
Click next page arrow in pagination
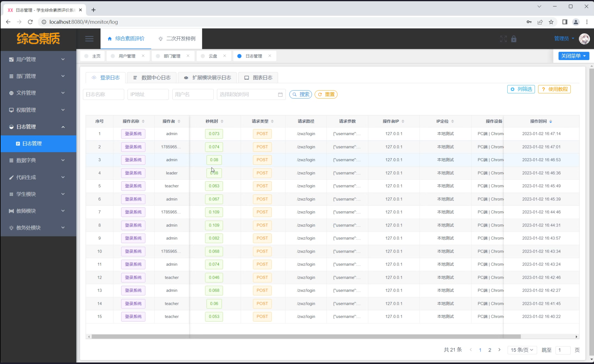tap(499, 350)
